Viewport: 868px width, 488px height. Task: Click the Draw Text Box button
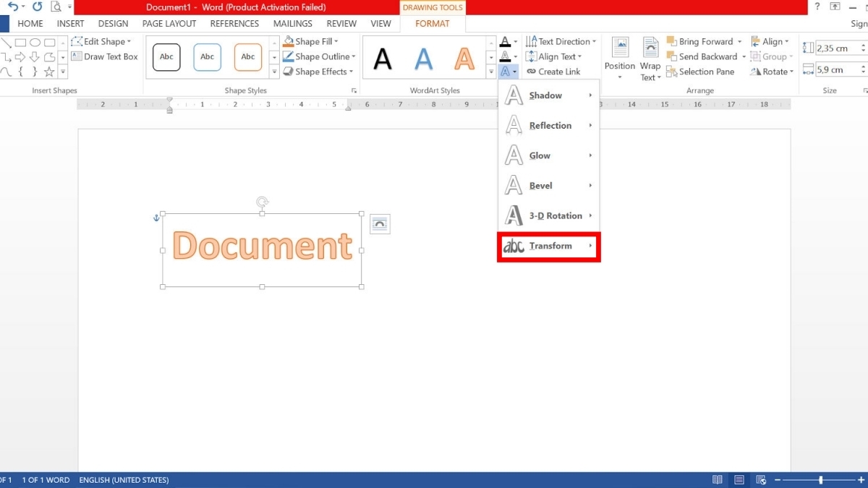105,56
